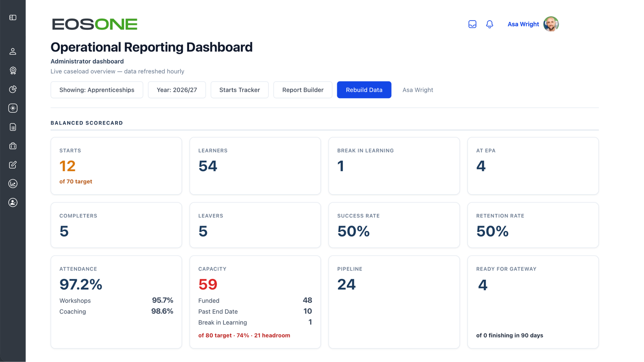Viewport: 644px width, 362px height.
Task: Open the At EPA card
Action: (533, 166)
